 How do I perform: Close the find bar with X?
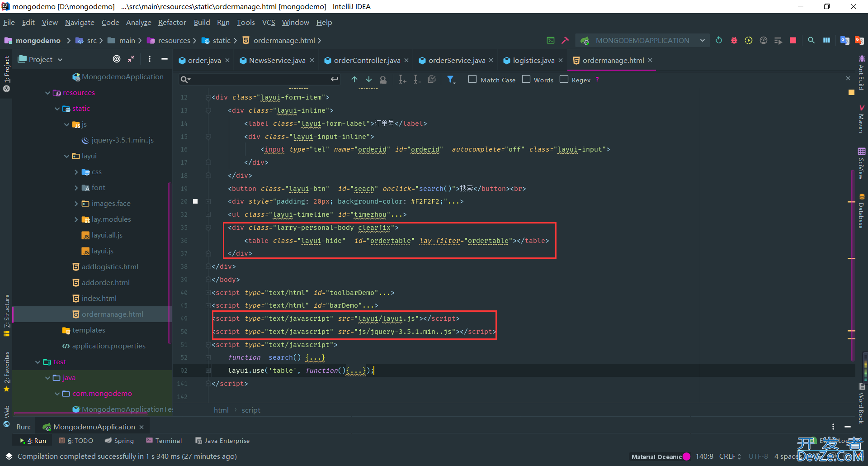848,78
